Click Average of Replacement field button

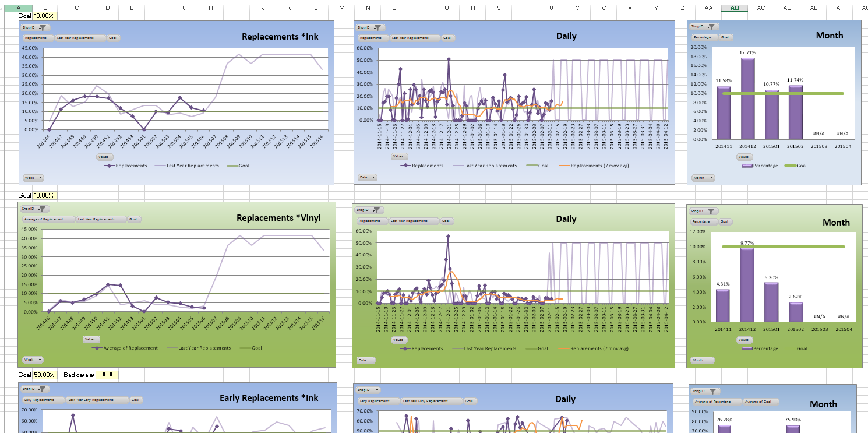(48, 220)
